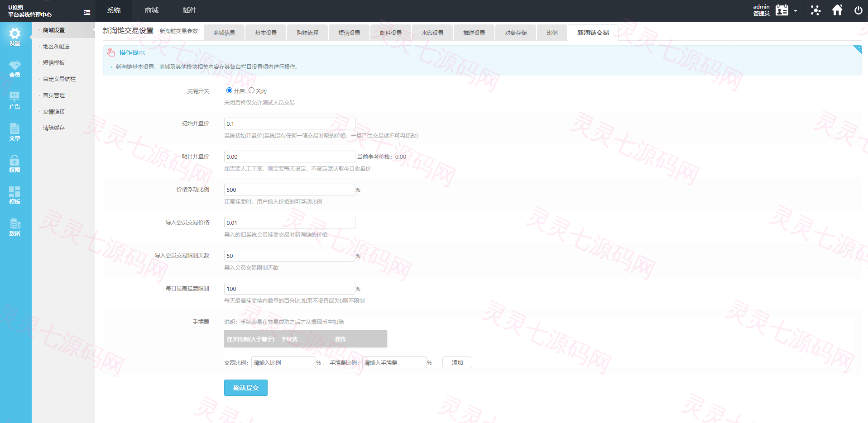Click the 添加 fee button

(457, 362)
